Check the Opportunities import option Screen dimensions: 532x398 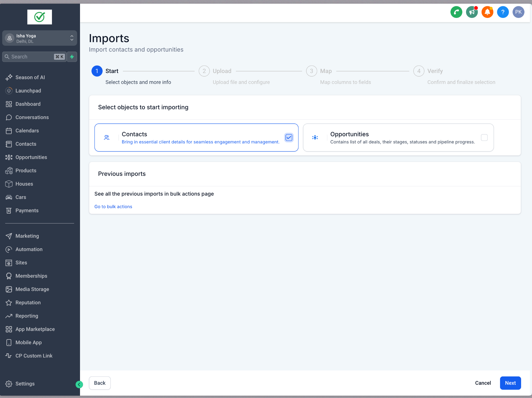pos(484,137)
